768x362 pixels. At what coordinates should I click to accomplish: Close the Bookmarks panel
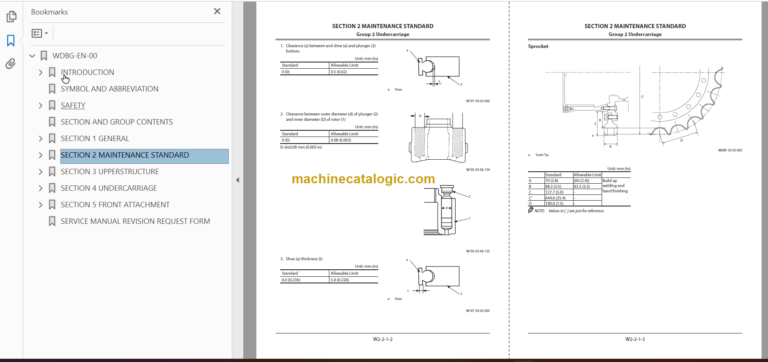point(217,11)
